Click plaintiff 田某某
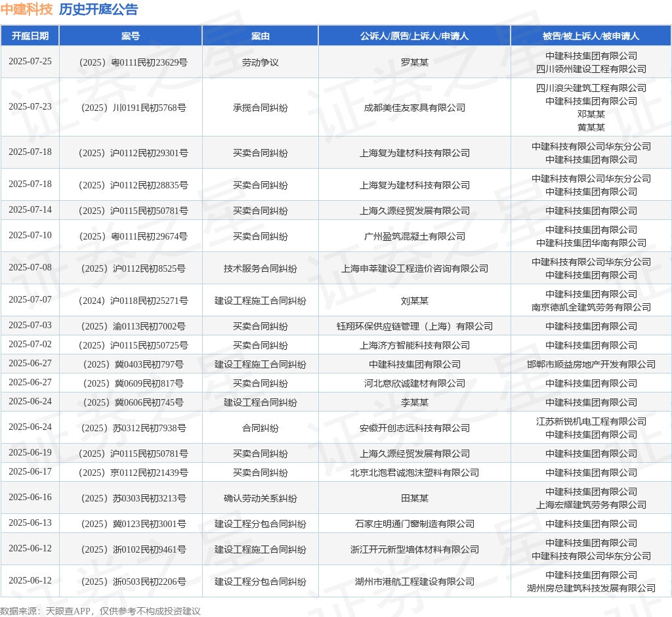Viewport: 672px width, 617px height. [x=415, y=498]
